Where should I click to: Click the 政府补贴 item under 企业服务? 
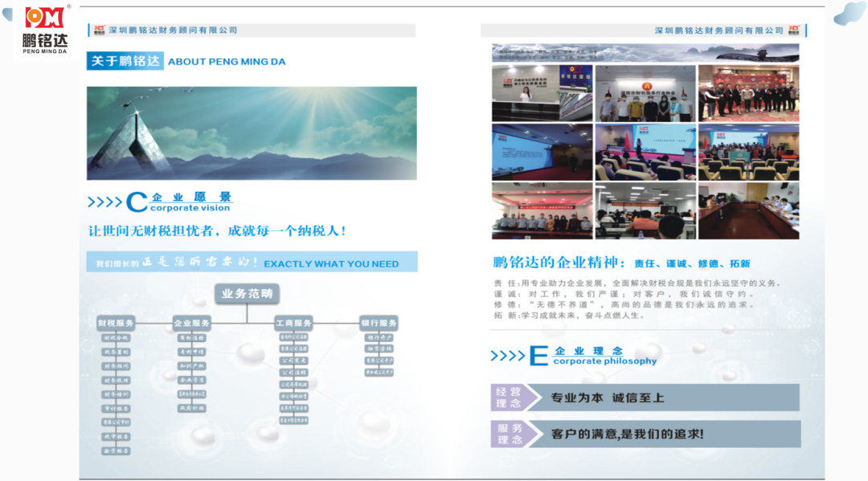click(191, 408)
